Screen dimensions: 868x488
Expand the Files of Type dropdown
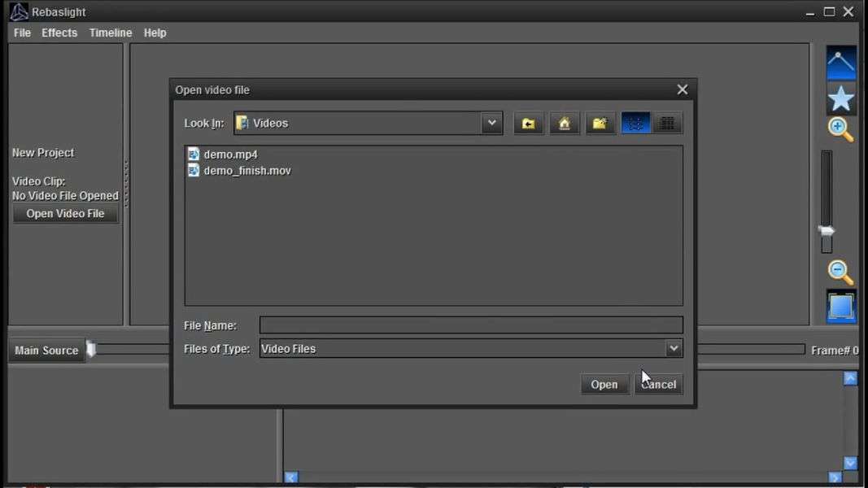click(x=673, y=349)
